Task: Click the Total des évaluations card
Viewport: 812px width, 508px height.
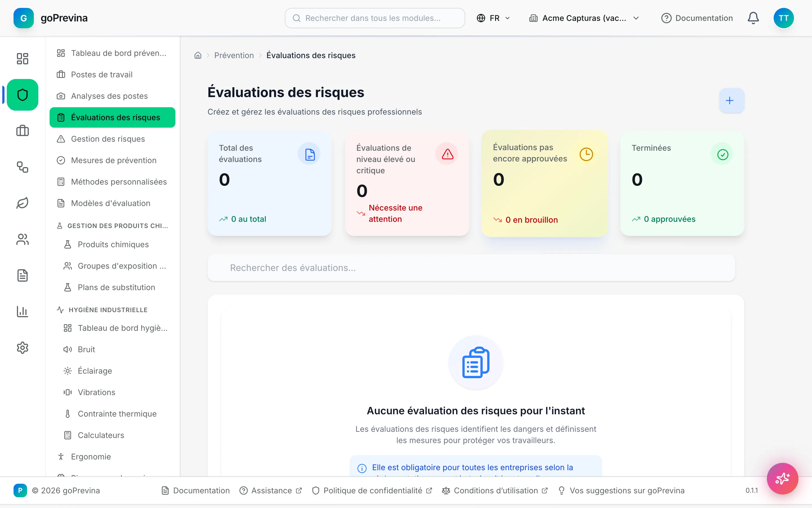Action: click(269, 183)
